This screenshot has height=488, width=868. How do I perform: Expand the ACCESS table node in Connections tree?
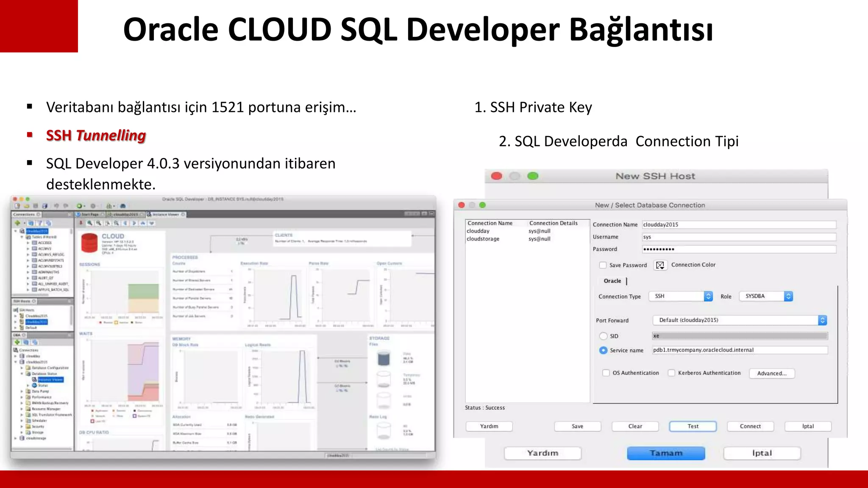(x=28, y=243)
